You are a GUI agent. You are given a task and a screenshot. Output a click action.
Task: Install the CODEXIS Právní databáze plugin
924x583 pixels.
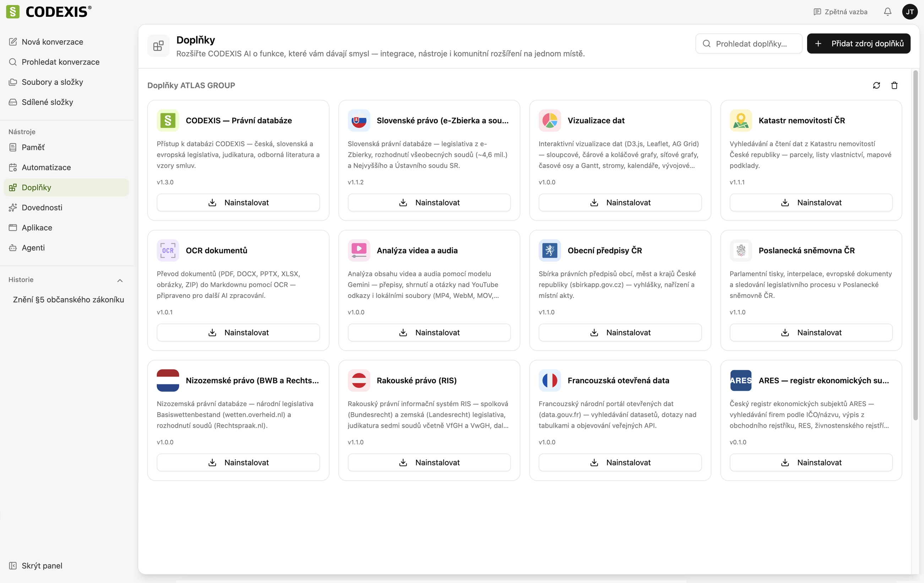pos(238,202)
